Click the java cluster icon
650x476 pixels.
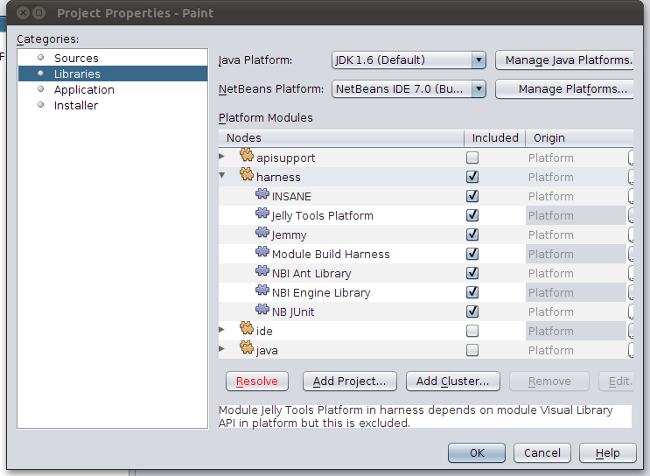[x=247, y=350]
